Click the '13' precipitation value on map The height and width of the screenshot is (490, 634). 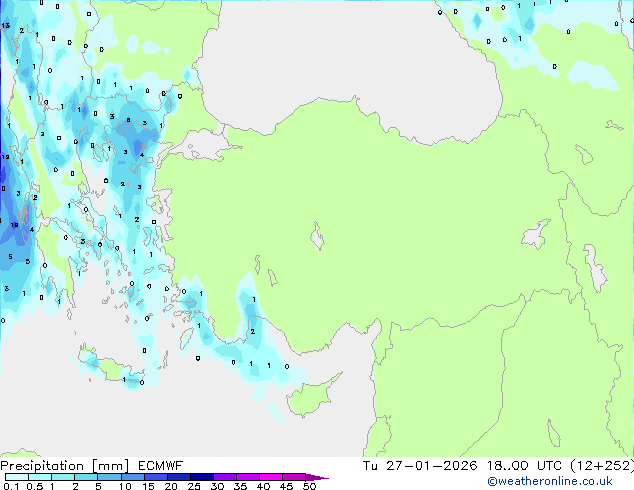(6, 25)
